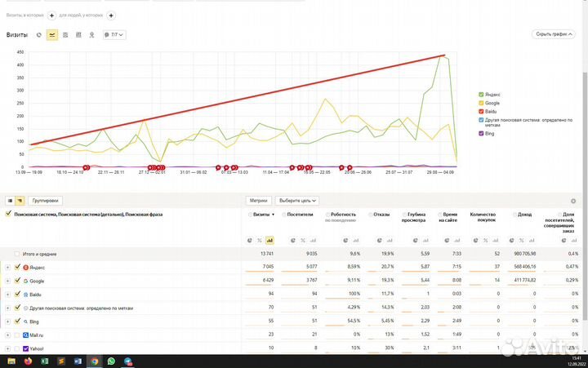Click 'Скрыть график' button
Screen dimensions: 588x368
pyautogui.click(x=554, y=34)
